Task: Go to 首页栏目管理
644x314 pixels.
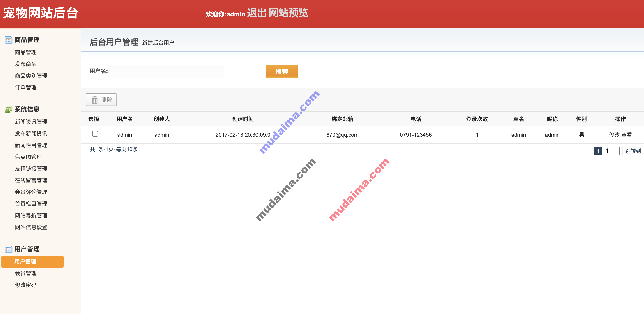Action: 31,204
